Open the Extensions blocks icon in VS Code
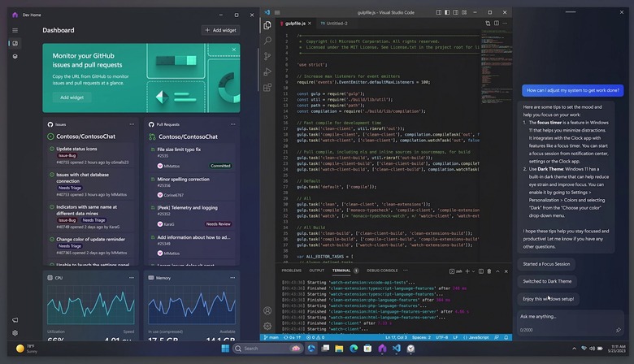 coord(267,87)
